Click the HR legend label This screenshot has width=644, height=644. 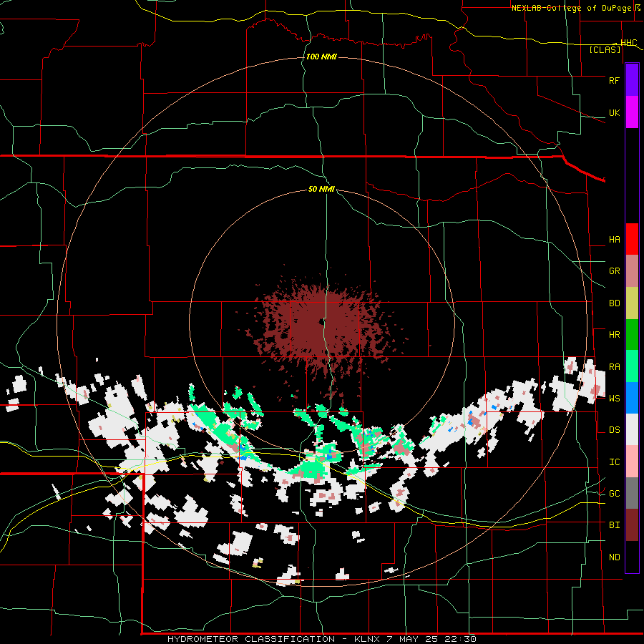(x=614, y=335)
